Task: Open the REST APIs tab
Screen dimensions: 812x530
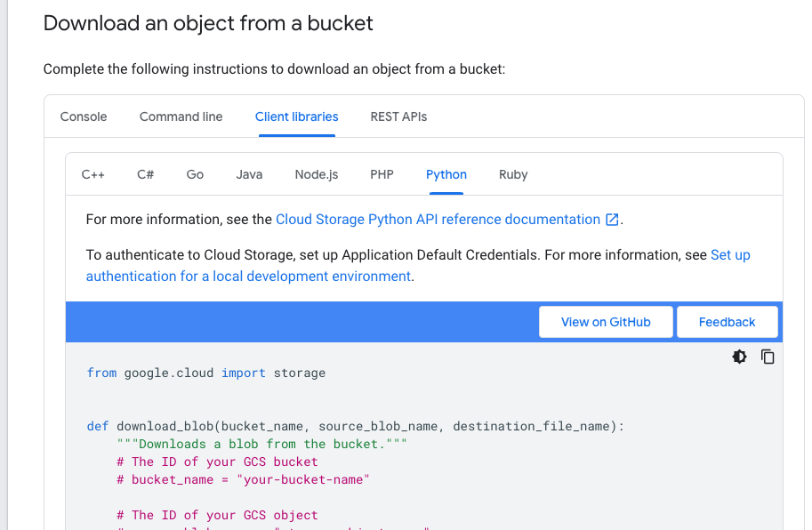Action: 398,117
